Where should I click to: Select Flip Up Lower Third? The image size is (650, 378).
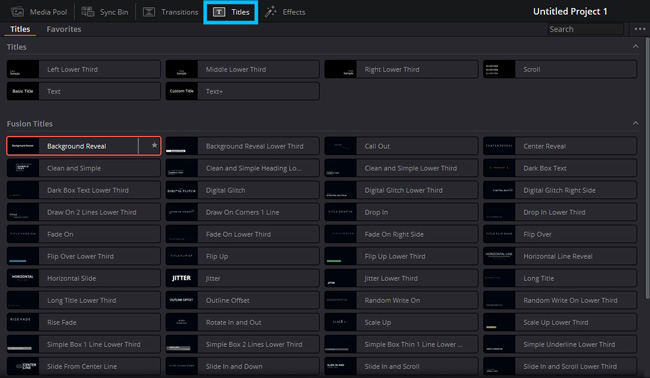coord(401,256)
